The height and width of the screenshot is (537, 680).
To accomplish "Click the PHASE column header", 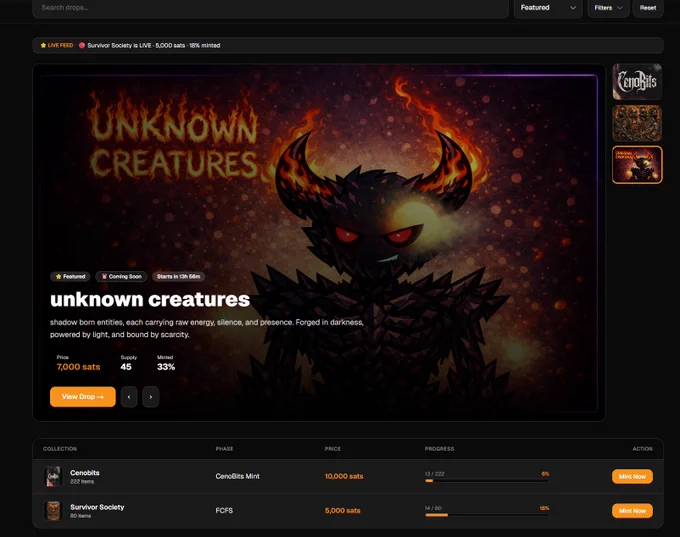I will [224, 449].
